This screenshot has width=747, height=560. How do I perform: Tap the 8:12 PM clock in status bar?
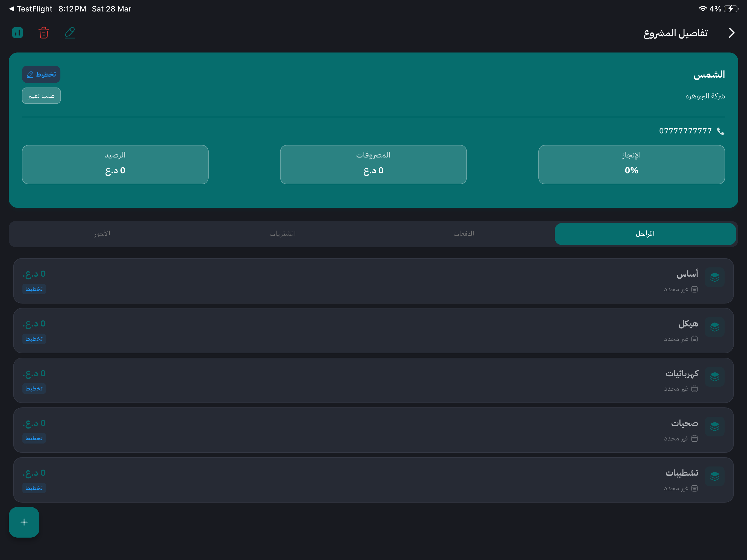pyautogui.click(x=72, y=9)
